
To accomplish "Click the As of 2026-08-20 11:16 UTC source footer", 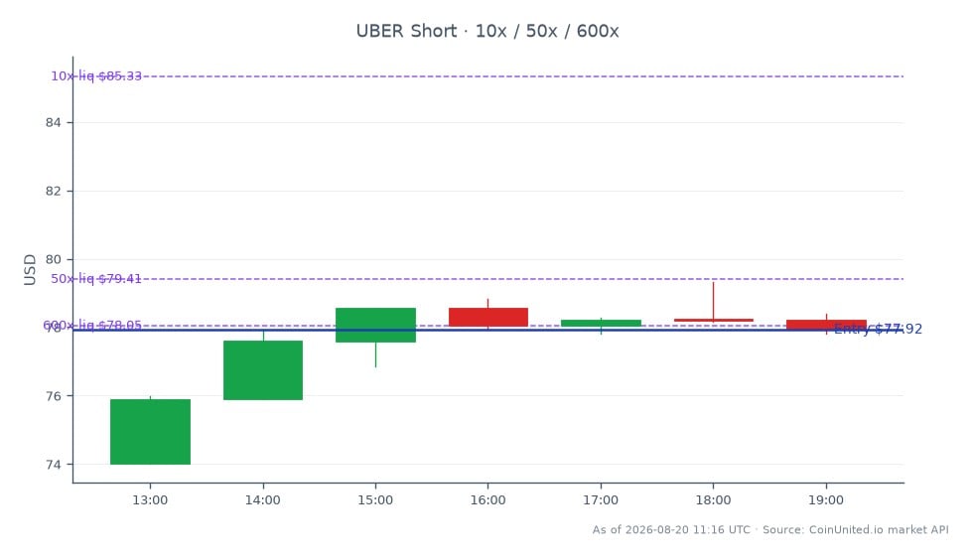I will (769, 529).
